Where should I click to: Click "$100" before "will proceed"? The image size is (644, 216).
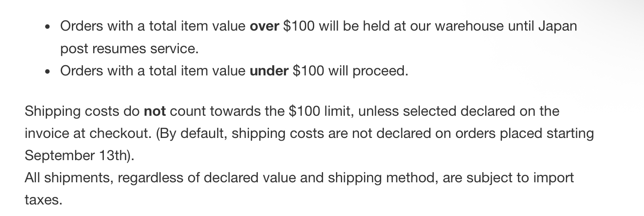[x=308, y=71]
